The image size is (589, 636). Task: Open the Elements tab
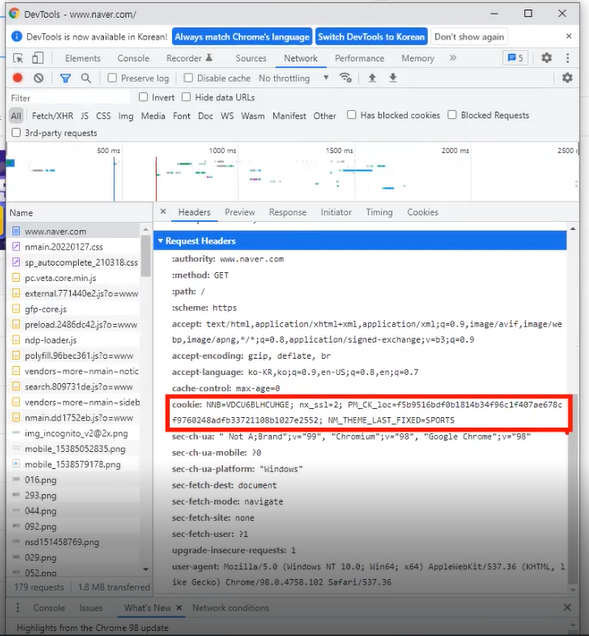[x=83, y=58]
